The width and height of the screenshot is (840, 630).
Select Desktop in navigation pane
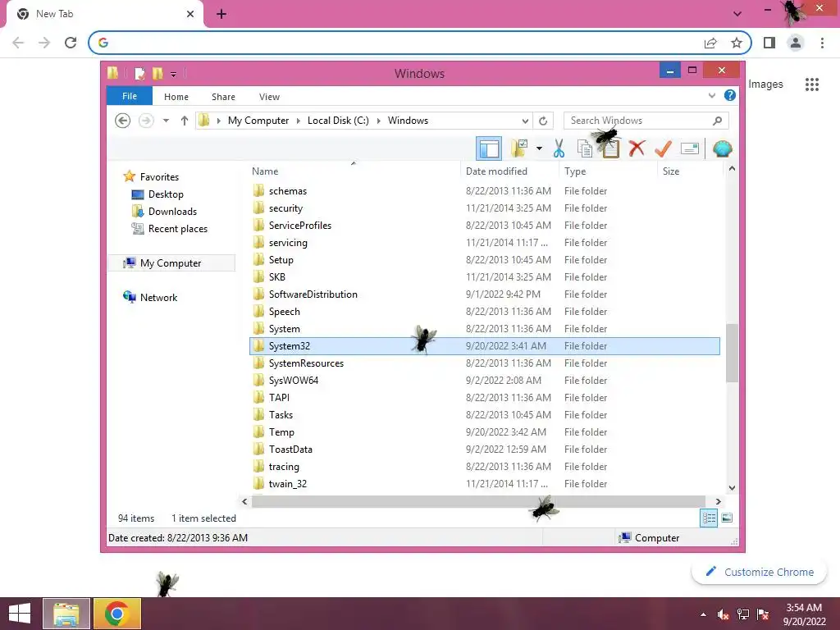pyautogui.click(x=166, y=194)
